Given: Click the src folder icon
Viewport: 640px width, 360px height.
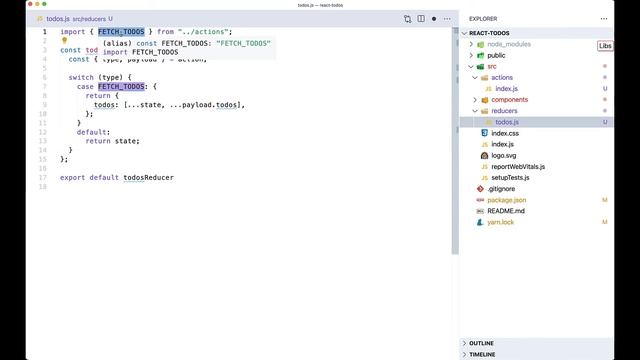Looking at the screenshot, I should click(480, 66).
